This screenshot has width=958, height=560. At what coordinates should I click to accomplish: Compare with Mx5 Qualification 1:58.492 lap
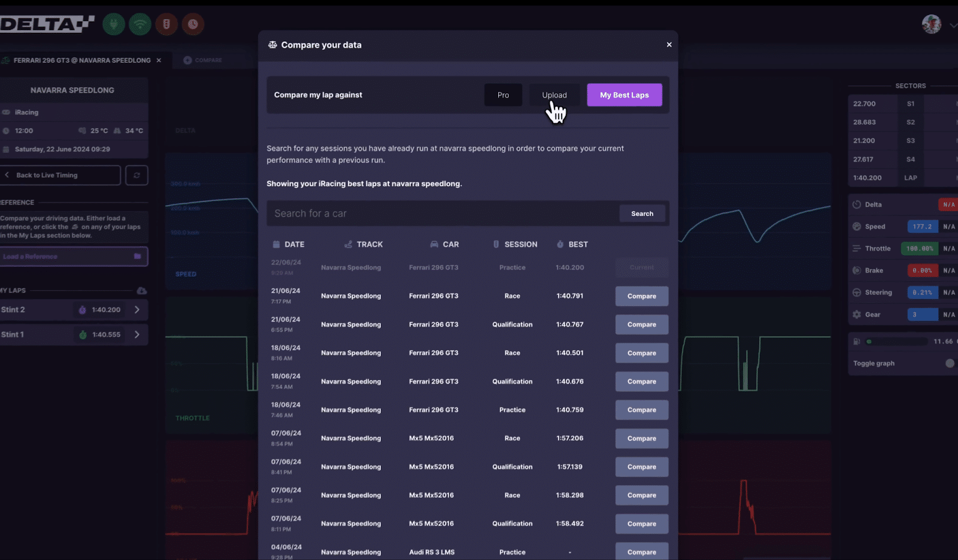click(642, 524)
